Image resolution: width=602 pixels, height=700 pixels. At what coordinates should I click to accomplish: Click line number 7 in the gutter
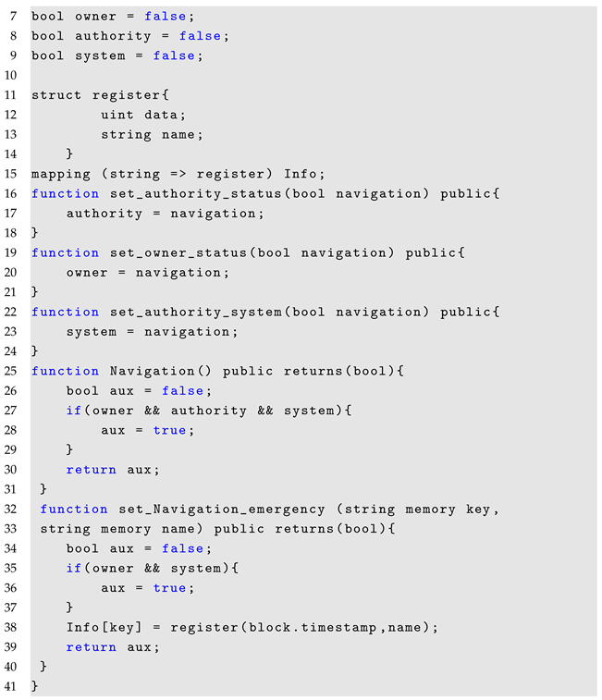point(13,17)
